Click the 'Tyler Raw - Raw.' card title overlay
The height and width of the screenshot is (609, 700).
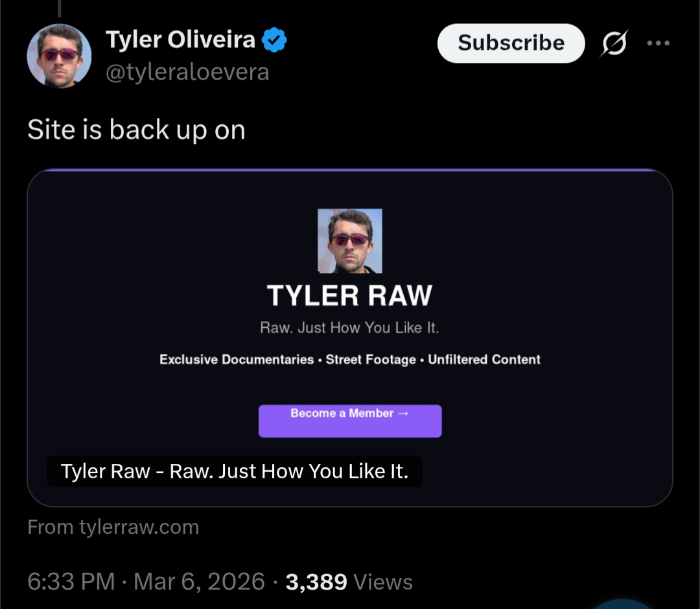pos(234,472)
